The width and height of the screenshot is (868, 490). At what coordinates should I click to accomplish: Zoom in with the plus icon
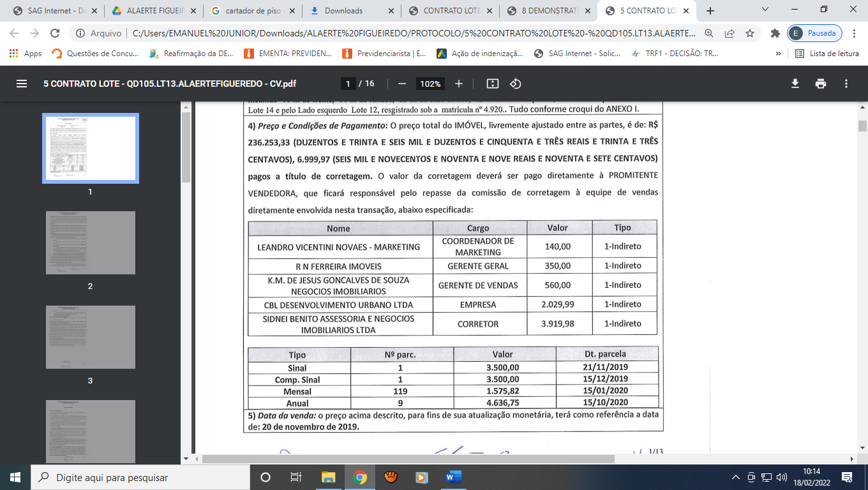(459, 84)
